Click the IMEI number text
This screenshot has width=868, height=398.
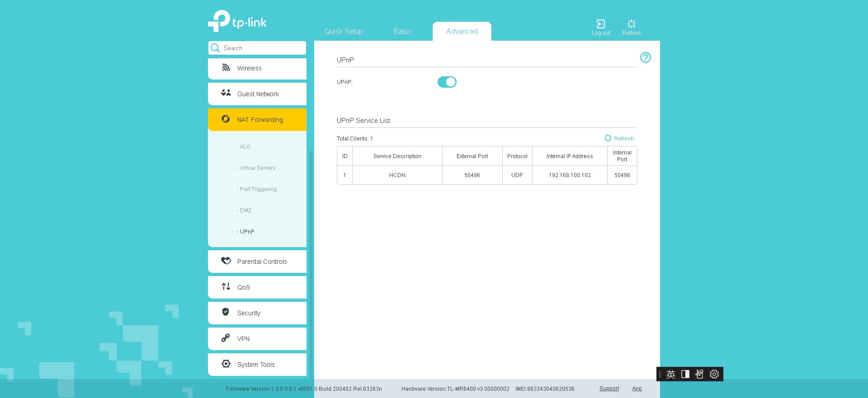click(x=545, y=389)
